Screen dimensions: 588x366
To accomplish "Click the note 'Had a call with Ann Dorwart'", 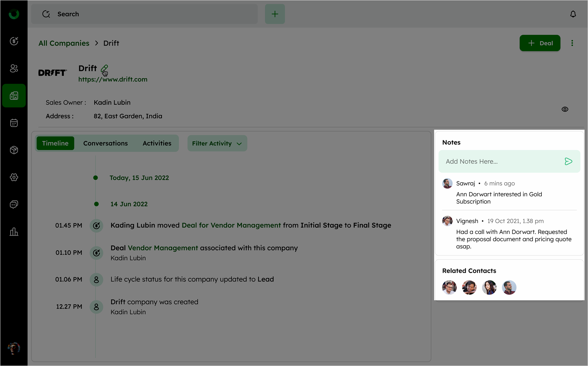I will coord(514,239).
